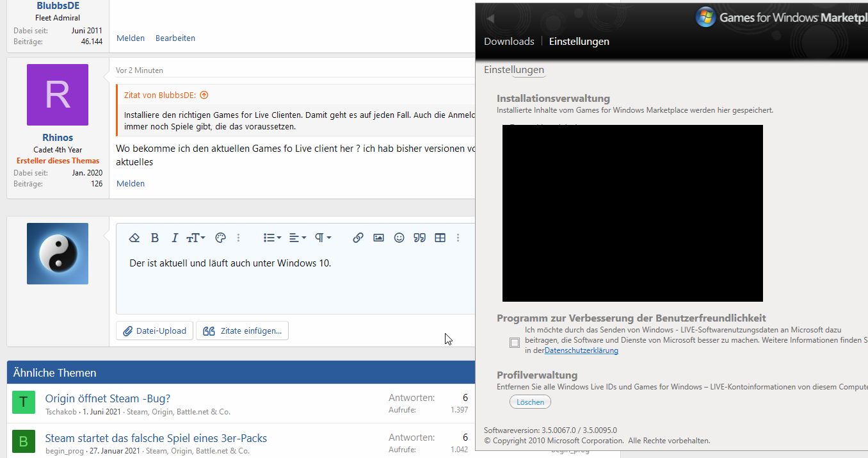Image resolution: width=868 pixels, height=458 pixels.
Task: Insert a table using the table icon
Action: pyautogui.click(x=440, y=238)
